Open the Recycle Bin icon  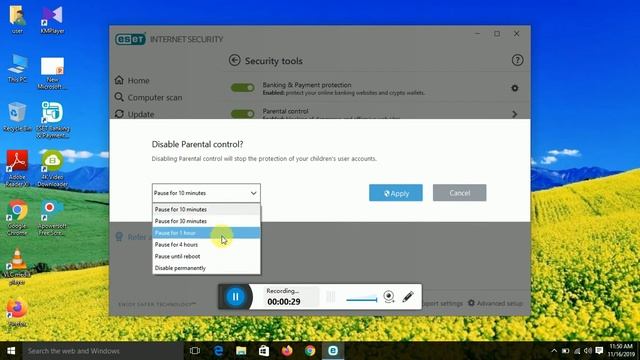(x=17, y=117)
